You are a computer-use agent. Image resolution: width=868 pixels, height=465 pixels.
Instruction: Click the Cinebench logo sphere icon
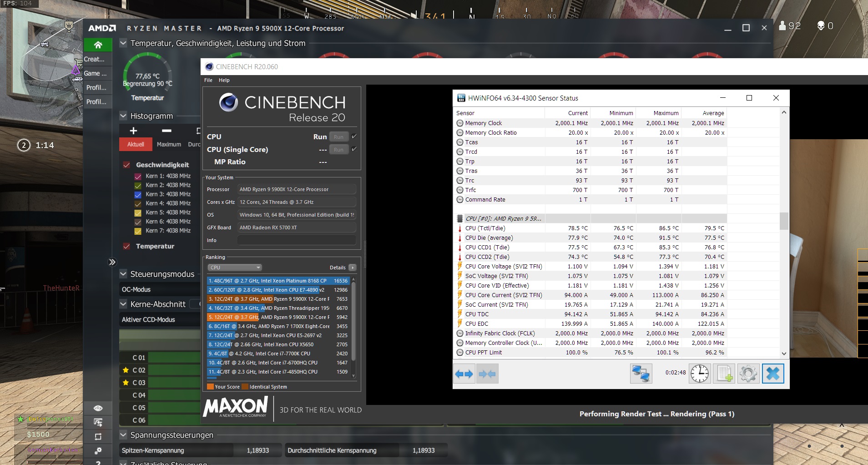[228, 102]
